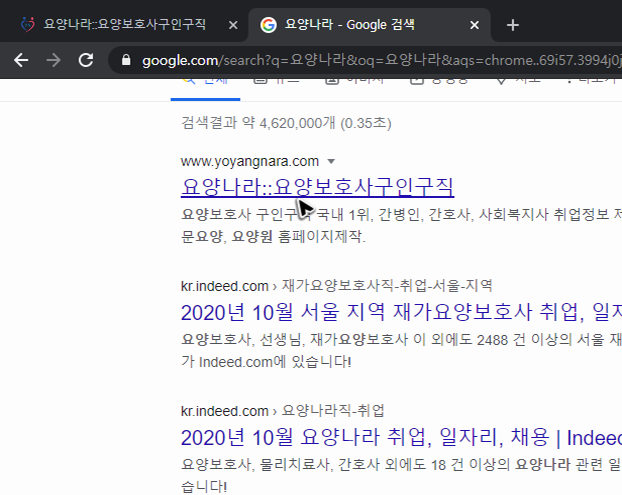Click snippet text 요양보호사, 선생님, 재가요양보호사
This screenshot has height=495, width=622.
[x=401, y=351]
